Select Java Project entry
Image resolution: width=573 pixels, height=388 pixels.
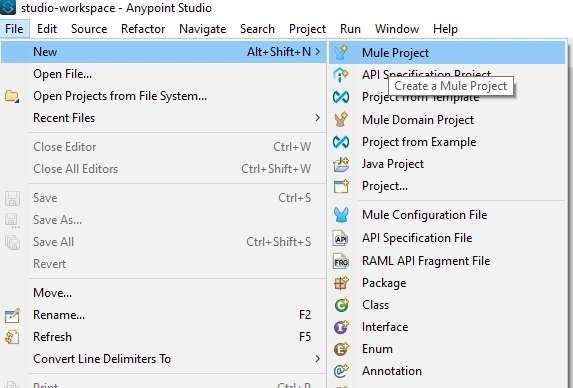tap(447, 164)
